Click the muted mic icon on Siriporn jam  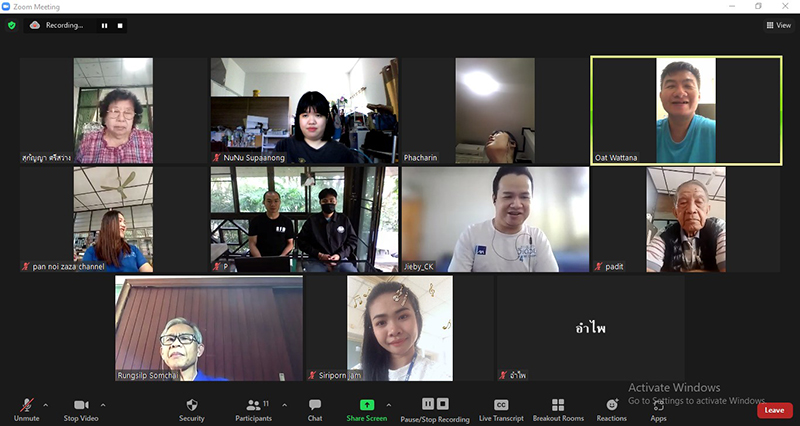click(312, 375)
